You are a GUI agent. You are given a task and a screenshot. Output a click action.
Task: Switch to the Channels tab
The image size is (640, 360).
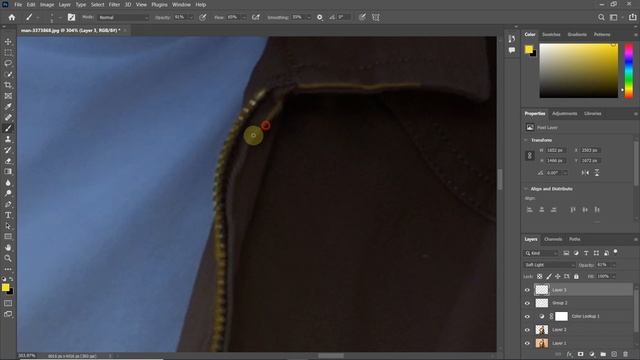pos(553,239)
